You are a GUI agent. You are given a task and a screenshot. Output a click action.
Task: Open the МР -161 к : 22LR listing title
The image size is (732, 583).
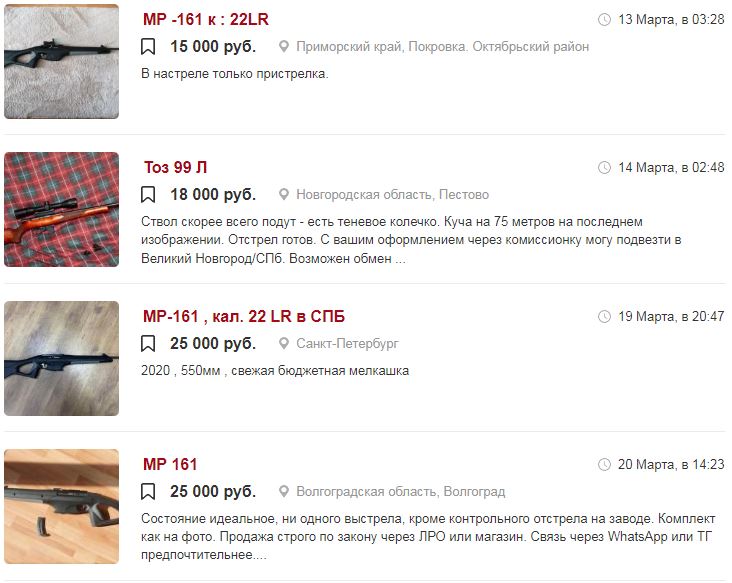pyautogui.click(x=206, y=20)
